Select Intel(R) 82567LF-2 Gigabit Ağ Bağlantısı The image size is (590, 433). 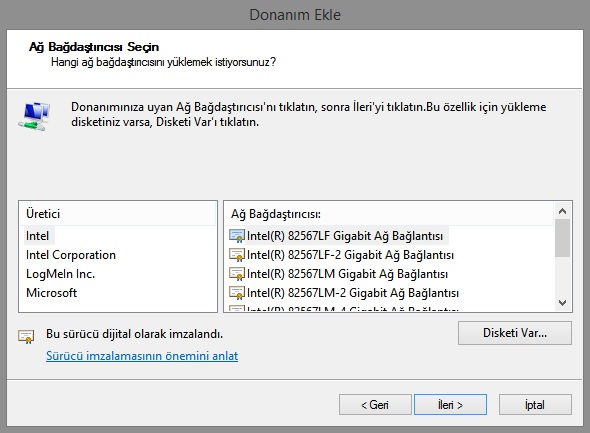pos(350,255)
